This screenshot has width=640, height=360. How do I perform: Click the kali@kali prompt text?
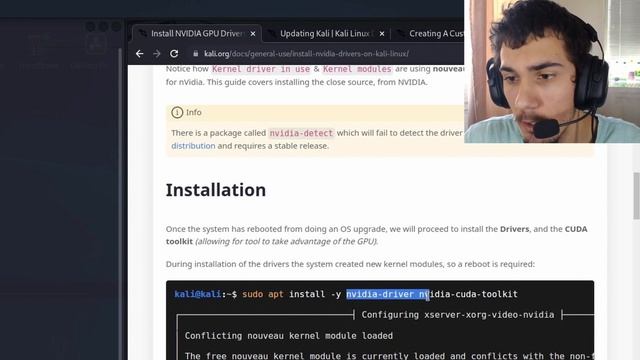pyautogui.click(x=198, y=294)
